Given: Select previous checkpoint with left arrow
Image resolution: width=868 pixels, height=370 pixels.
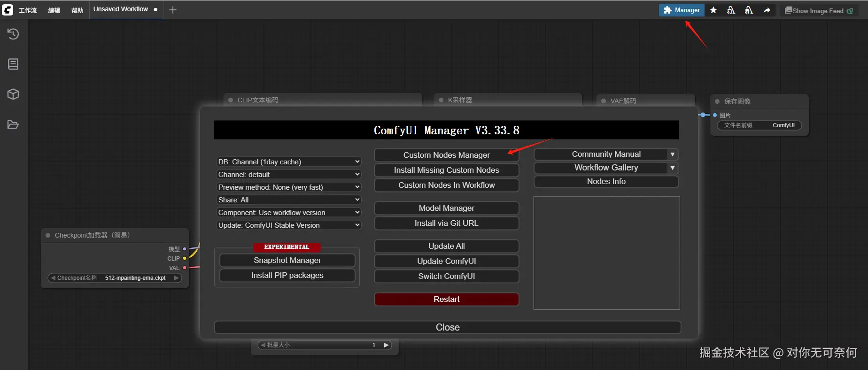Looking at the screenshot, I should point(53,278).
